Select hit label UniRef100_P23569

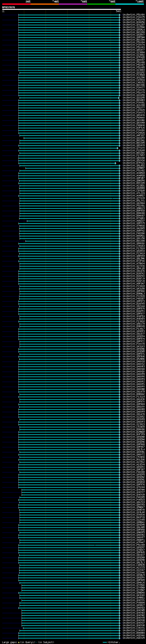tap(133, 75)
